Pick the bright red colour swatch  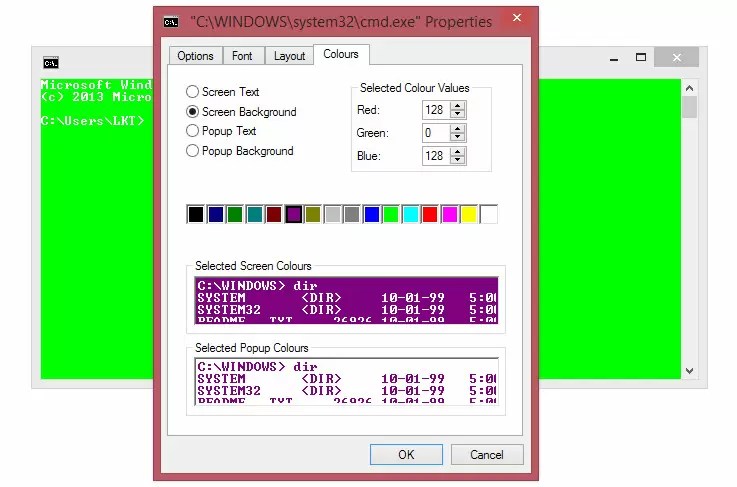430,214
